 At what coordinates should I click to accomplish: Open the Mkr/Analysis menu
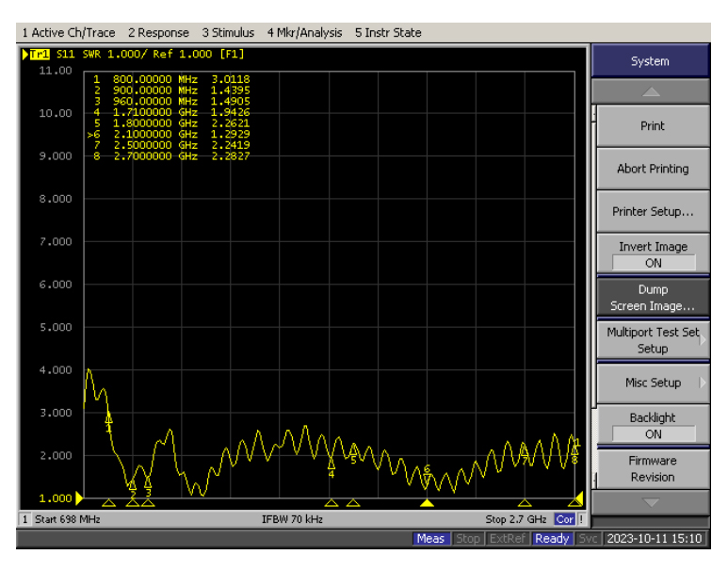(x=304, y=33)
